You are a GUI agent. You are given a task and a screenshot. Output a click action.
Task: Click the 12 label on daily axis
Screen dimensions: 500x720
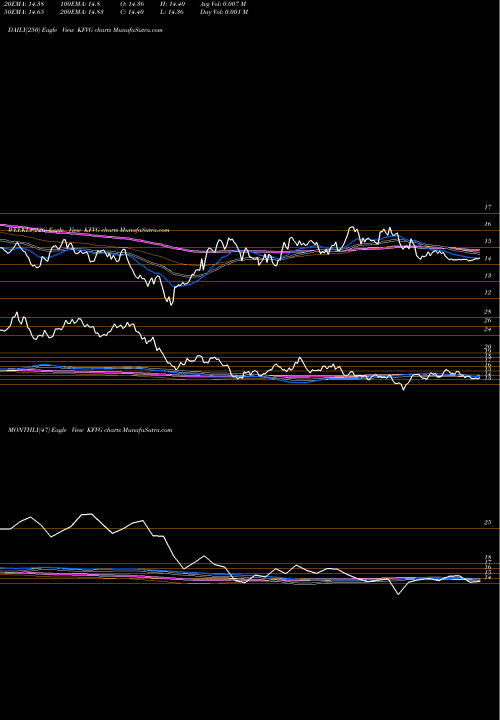[x=488, y=292]
